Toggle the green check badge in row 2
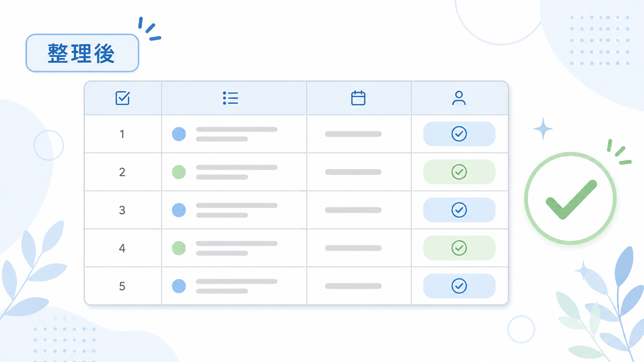 [x=459, y=172]
